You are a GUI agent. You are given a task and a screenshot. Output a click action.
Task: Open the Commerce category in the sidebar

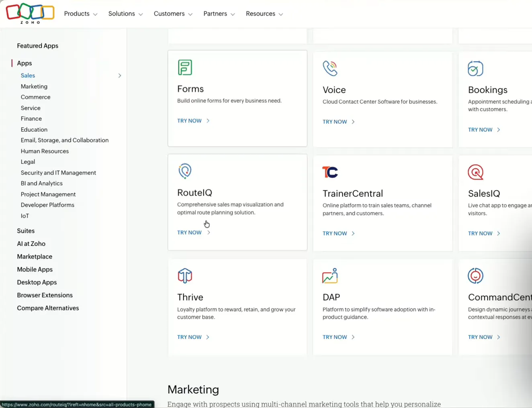click(35, 97)
